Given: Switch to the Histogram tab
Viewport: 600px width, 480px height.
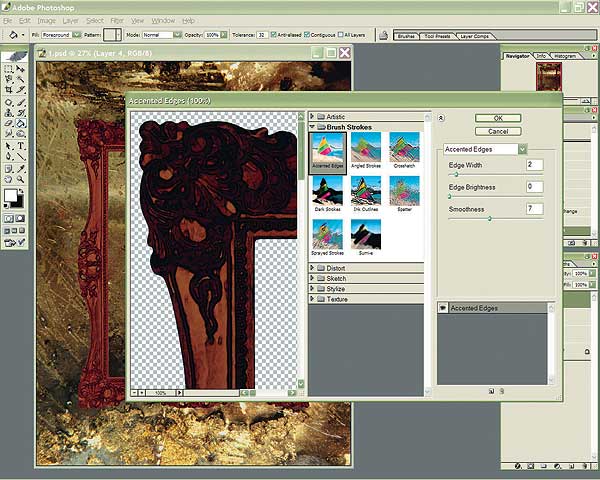Looking at the screenshot, I should [566, 56].
